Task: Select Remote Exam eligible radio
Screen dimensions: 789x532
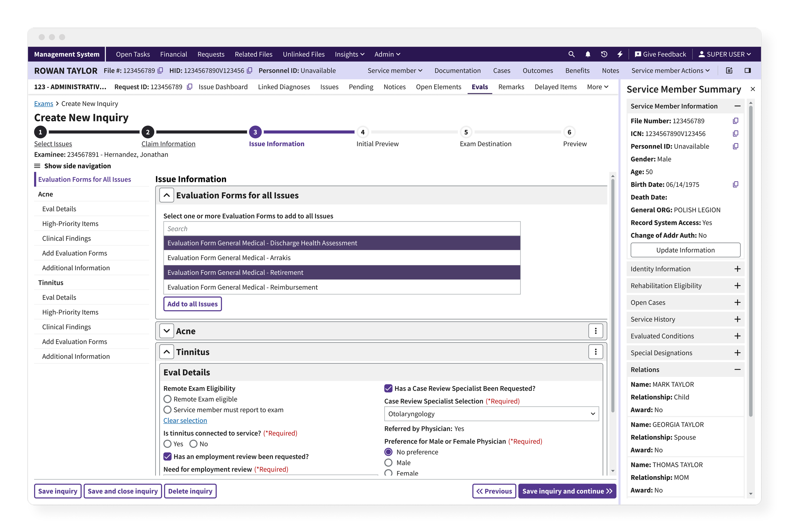Action: 167,399
